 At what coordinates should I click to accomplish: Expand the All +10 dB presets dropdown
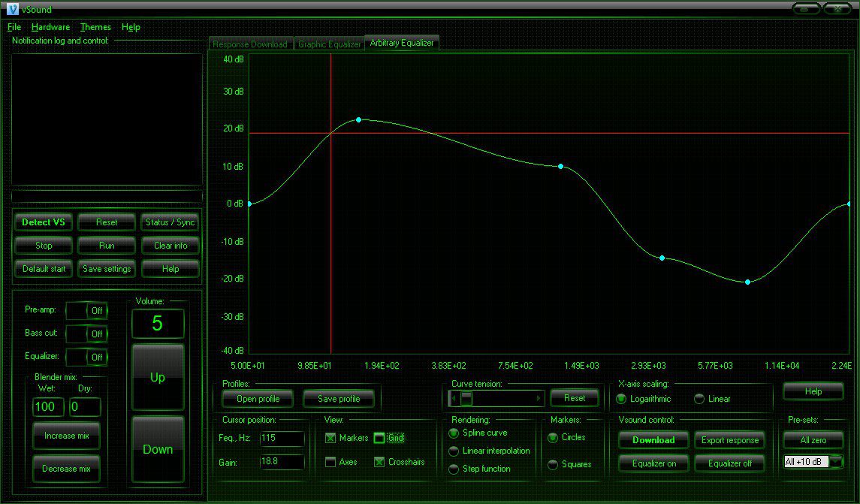[x=835, y=462]
